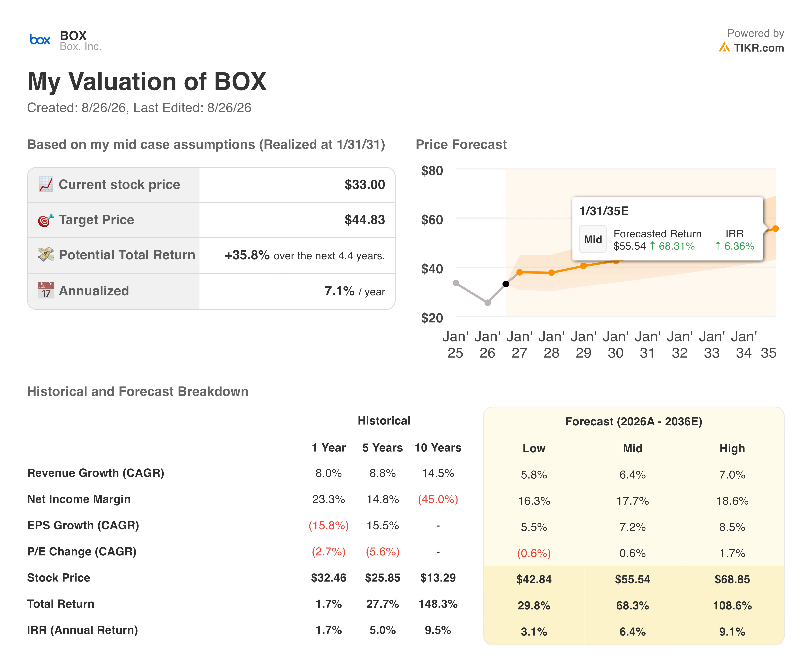The image size is (812, 662).
Task: Click the $13.29 10-year stock price
Action: (438, 578)
